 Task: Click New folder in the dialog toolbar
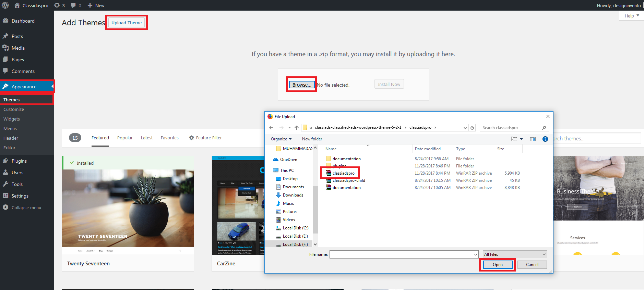click(x=312, y=139)
